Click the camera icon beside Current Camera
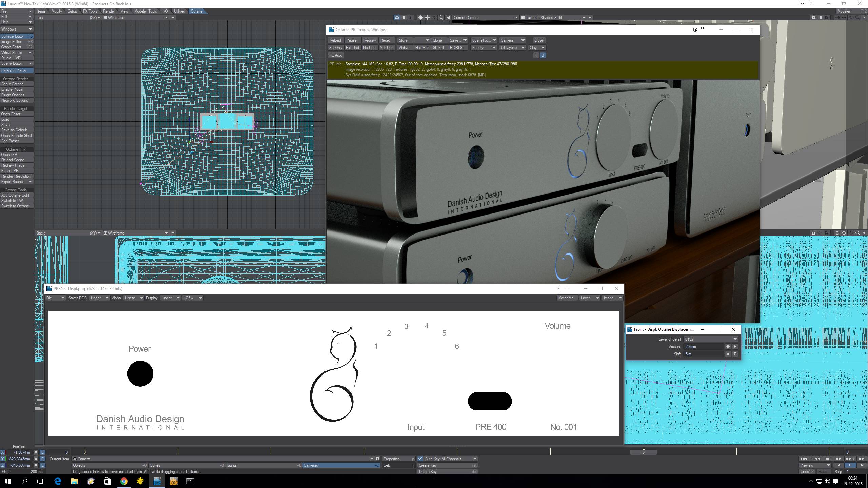The width and height of the screenshot is (868, 488). click(x=397, y=17)
